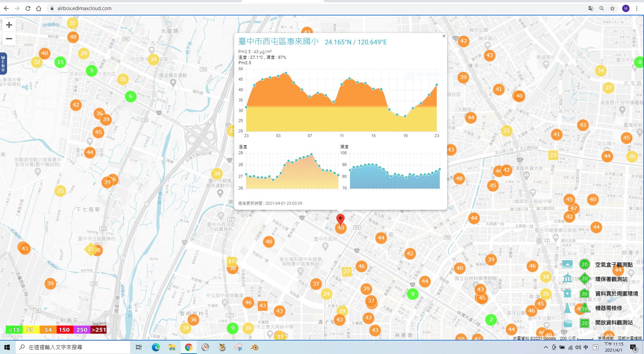Click the Windows taskbar search box
The height and width of the screenshot is (354, 644).
click(73, 347)
